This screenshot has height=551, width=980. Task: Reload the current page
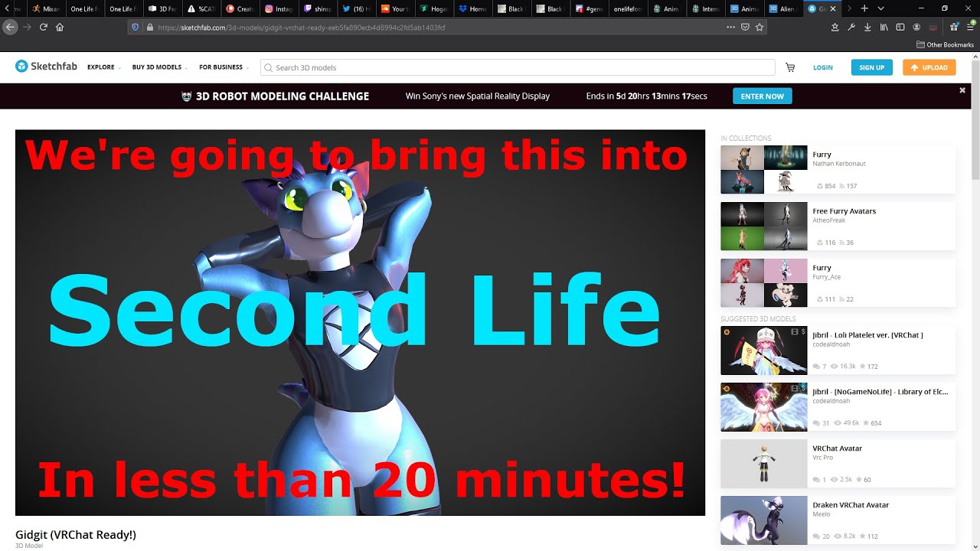pos(43,27)
